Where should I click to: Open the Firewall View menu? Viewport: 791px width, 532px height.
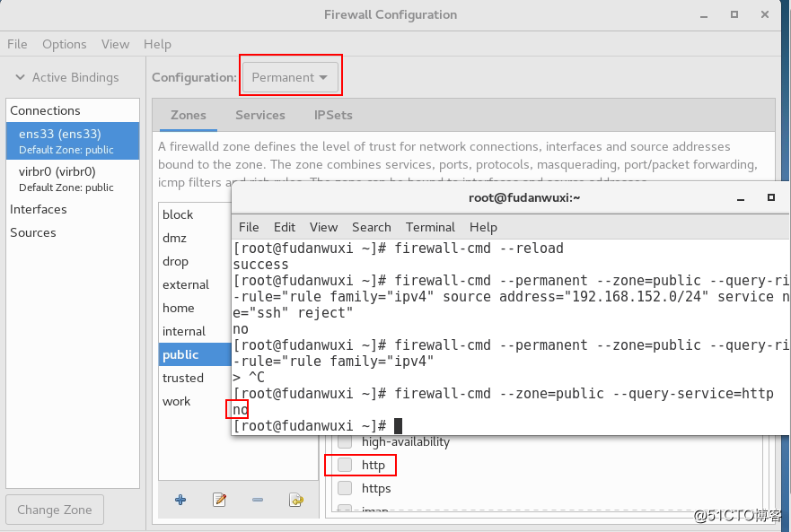tap(115, 44)
